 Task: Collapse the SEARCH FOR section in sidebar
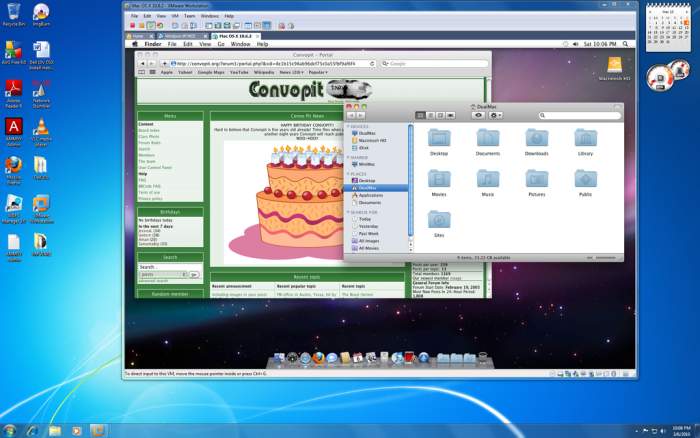(349, 213)
